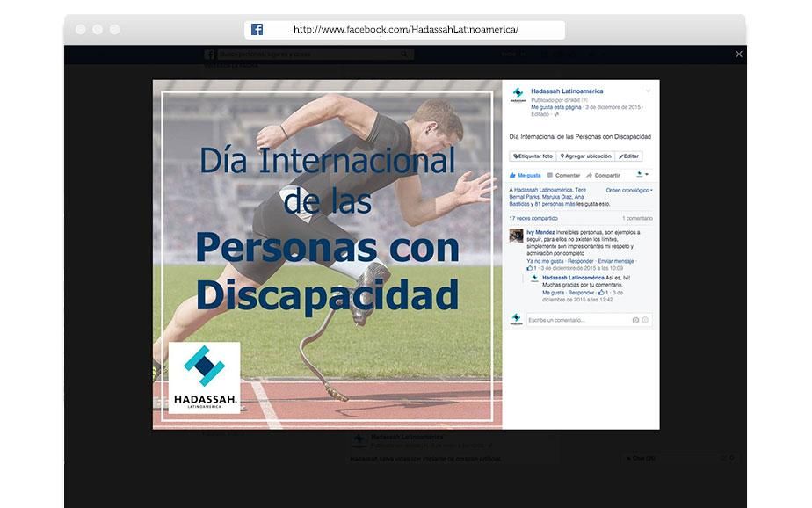Open the post-as identity dropdown next to Compartir
Viewport: 812px width, 508px height.
tap(642, 175)
